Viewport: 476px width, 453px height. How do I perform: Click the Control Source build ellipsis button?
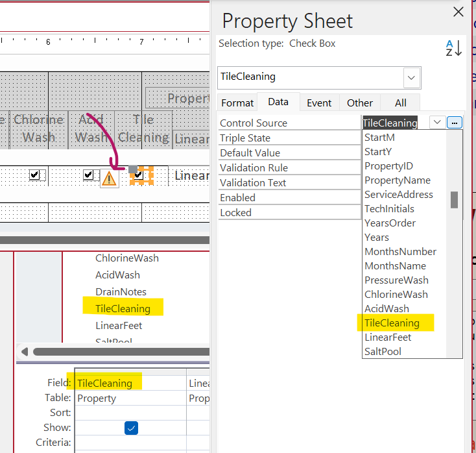(455, 123)
